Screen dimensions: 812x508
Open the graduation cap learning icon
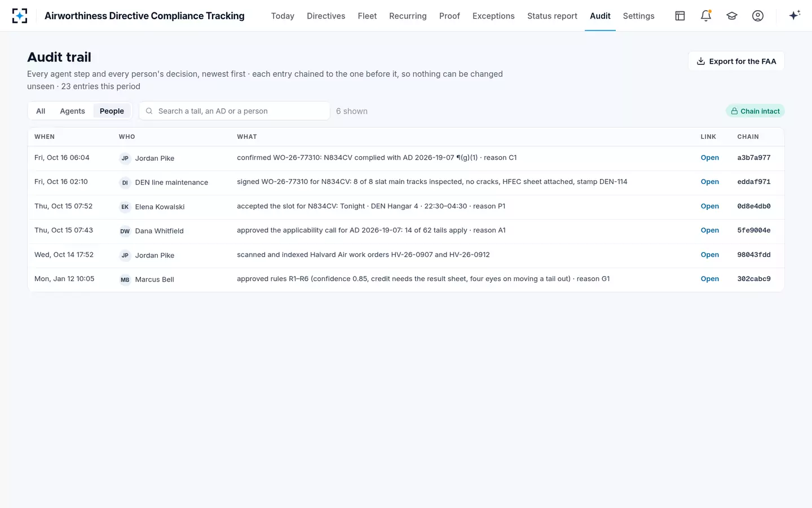732,16
